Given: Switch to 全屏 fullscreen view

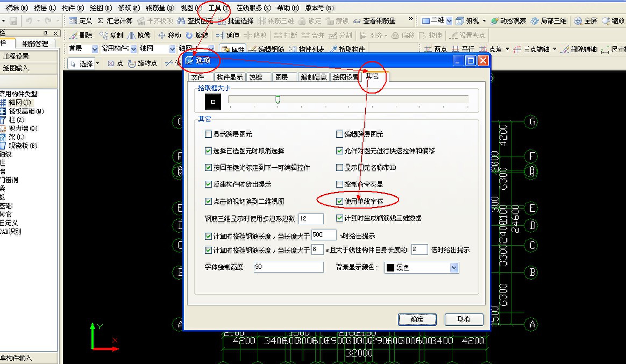Looking at the screenshot, I should tap(585, 21).
